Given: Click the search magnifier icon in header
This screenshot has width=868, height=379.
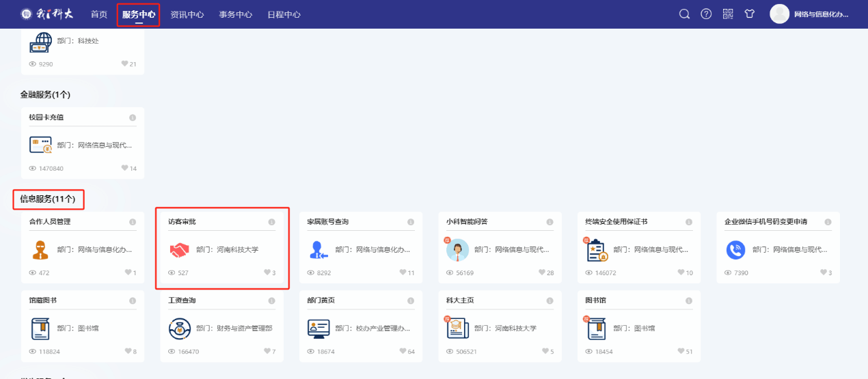Looking at the screenshot, I should click(684, 14).
